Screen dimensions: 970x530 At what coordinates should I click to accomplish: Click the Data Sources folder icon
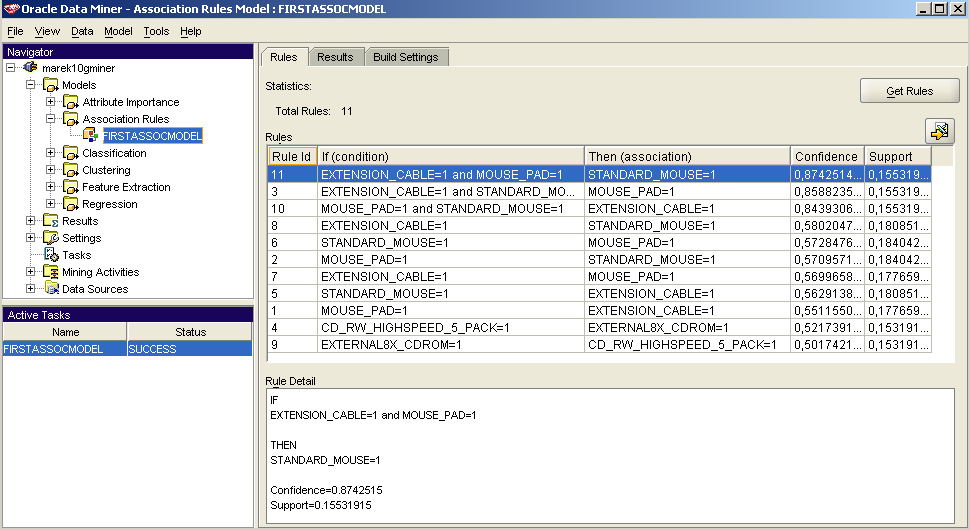tap(51, 288)
